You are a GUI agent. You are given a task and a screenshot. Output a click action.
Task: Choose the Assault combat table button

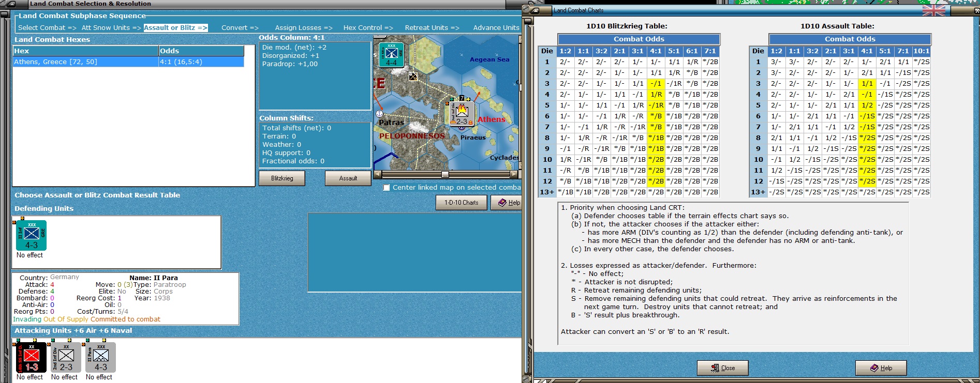point(348,178)
